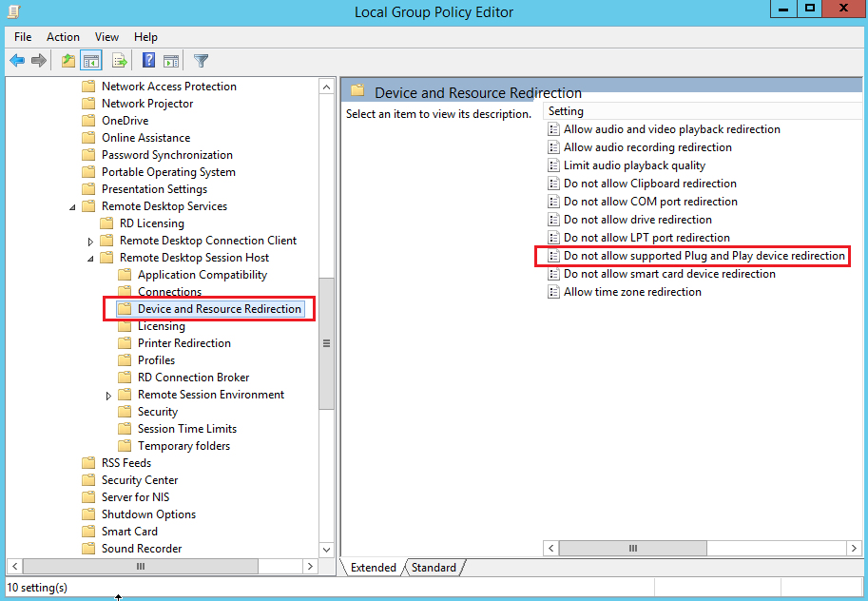Switch to the Standard tab
The height and width of the screenshot is (601, 868).
click(434, 568)
